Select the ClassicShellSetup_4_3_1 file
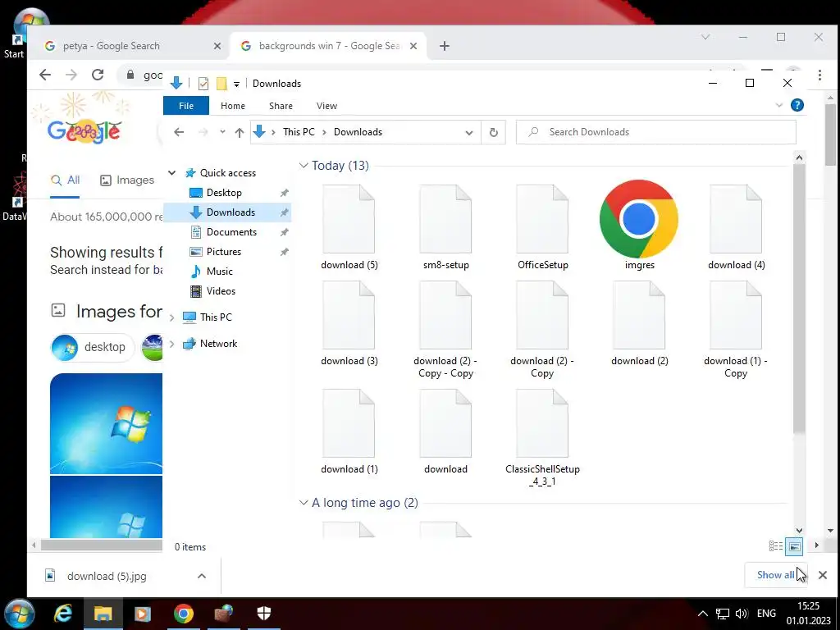The image size is (840, 630). [542, 438]
